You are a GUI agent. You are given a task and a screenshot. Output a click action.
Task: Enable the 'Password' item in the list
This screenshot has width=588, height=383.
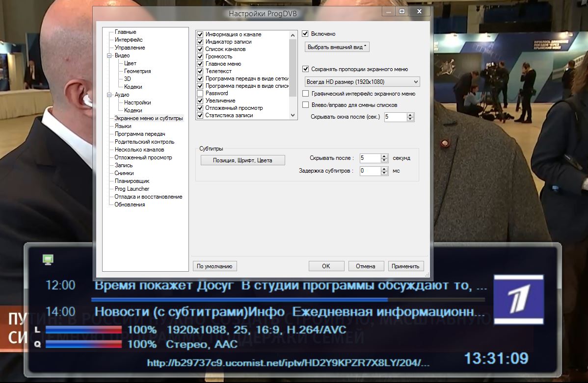tap(200, 93)
